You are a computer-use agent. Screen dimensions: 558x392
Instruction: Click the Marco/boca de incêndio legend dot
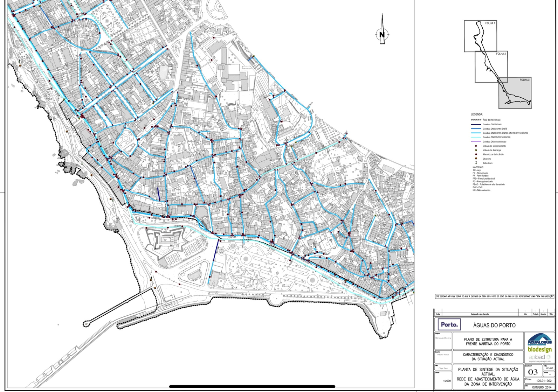[x=476, y=154]
